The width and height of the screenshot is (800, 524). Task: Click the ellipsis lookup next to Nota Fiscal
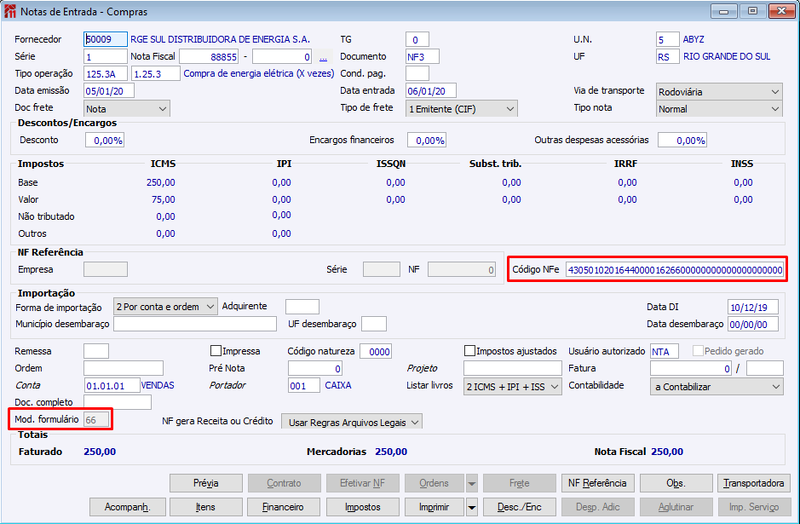(x=323, y=57)
